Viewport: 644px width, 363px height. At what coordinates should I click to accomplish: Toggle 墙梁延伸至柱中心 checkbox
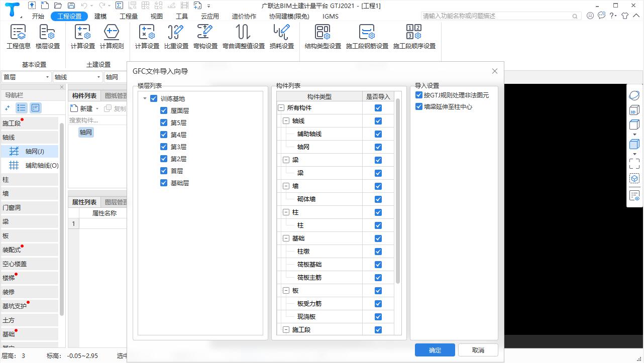tap(419, 106)
